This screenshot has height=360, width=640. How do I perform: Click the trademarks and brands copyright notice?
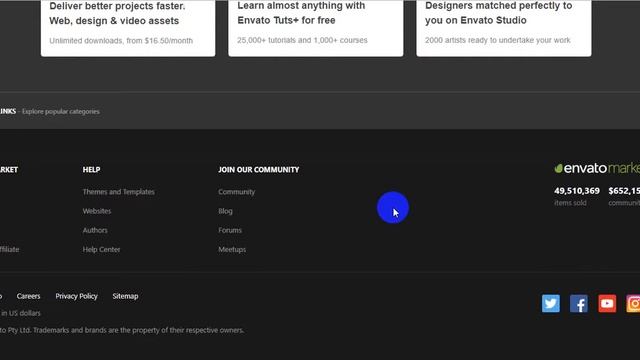[122, 330]
